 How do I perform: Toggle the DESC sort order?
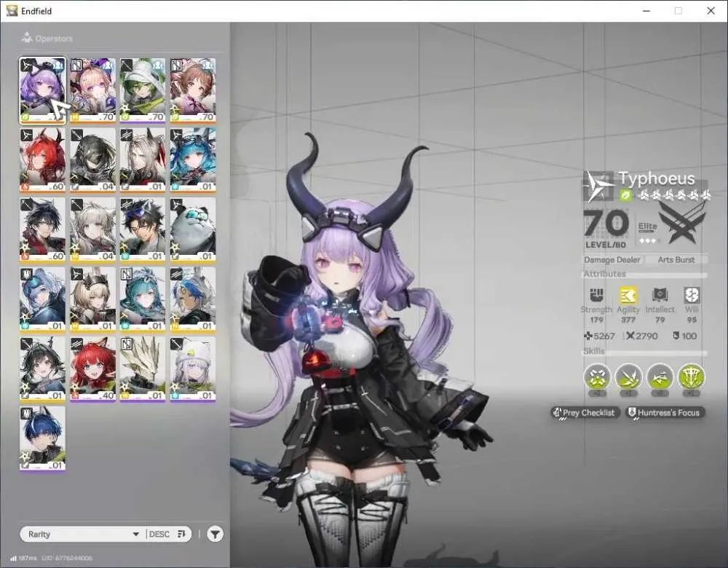tap(167, 534)
